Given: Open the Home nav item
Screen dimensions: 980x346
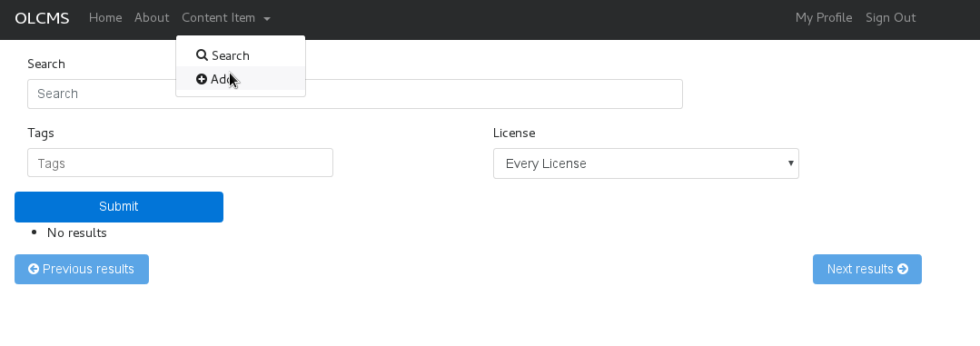Looking at the screenshot, I should pyautogui.click(x=105, y=17).
